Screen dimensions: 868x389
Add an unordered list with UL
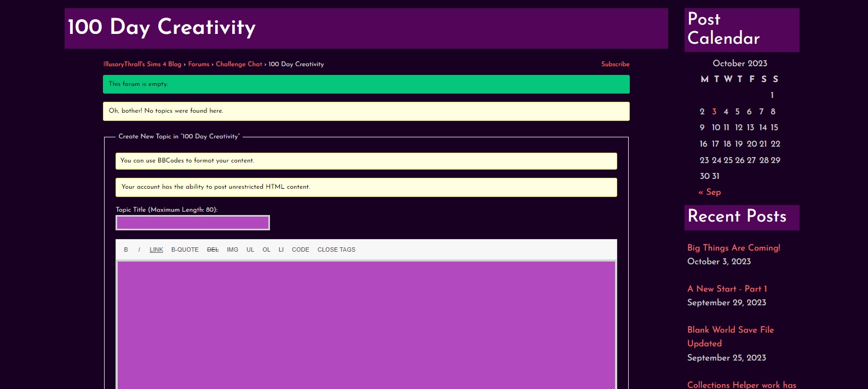[250, 249]
